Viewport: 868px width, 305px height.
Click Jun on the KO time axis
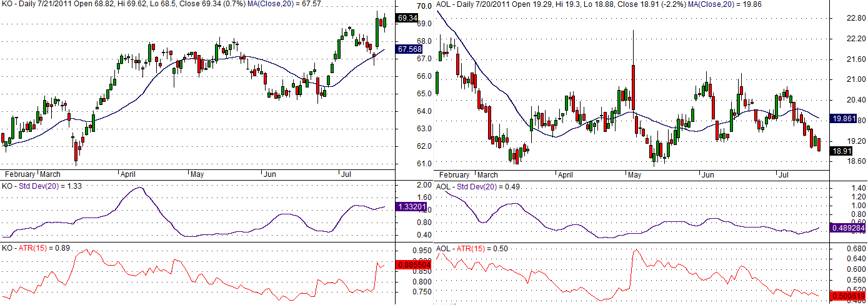pos(270,174)
